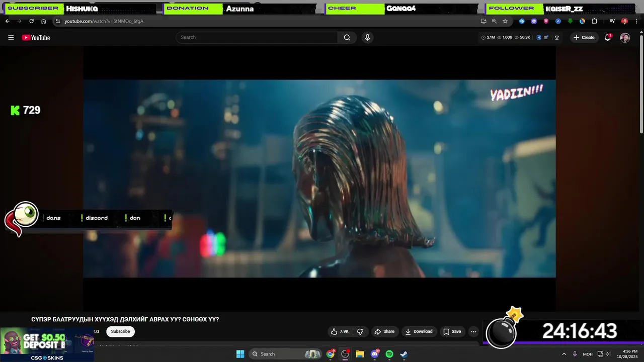
Task: Open OBS Studio from the taskbar
Action: pos(345,354)
